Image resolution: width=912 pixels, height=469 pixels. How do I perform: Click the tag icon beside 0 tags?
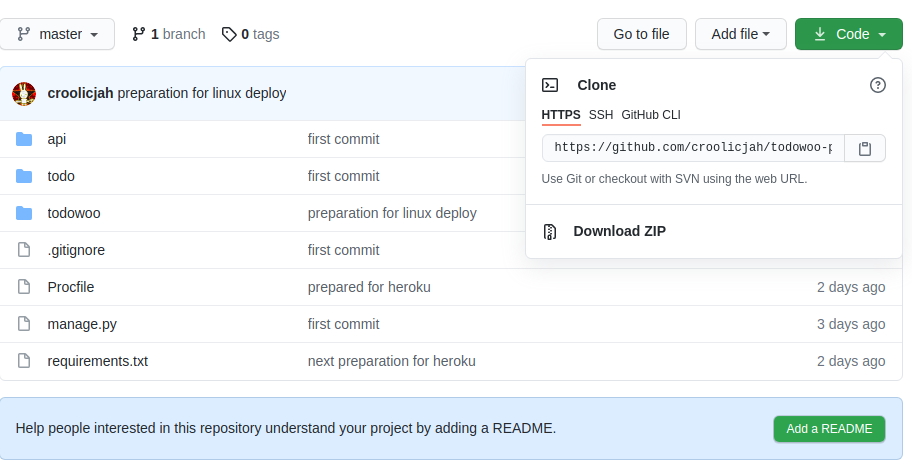click(229, 34)
